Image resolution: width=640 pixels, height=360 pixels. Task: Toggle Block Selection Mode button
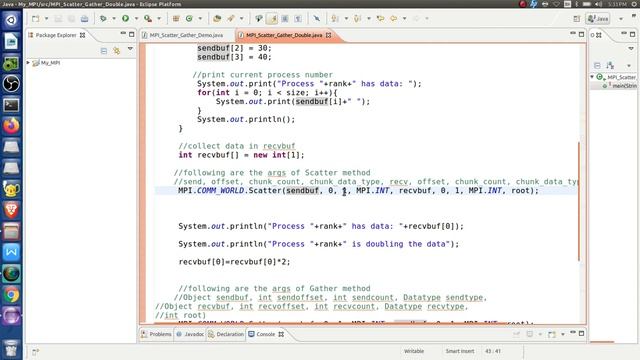[x=285, y=18]
